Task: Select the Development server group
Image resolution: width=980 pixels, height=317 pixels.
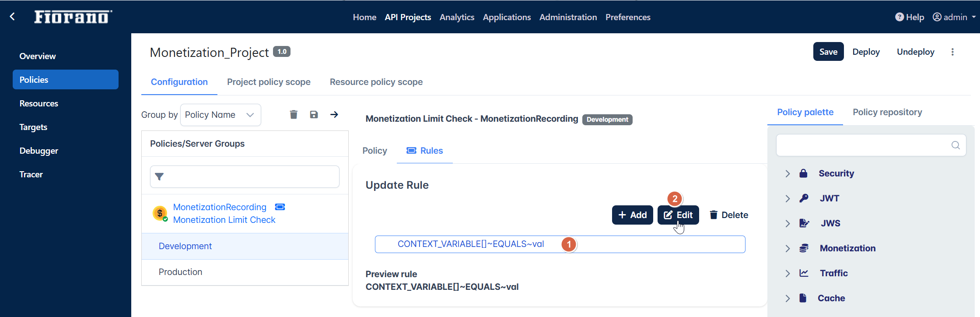Action: tap(245, 246)
